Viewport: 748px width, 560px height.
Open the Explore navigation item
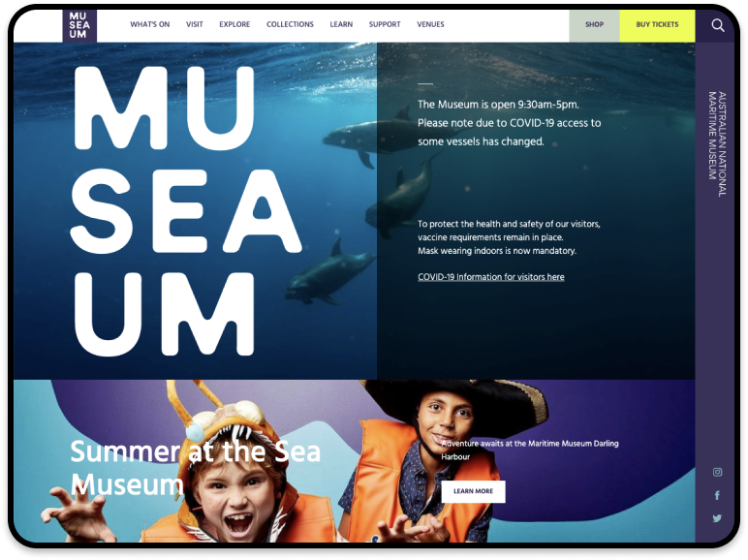click(234, 24)
